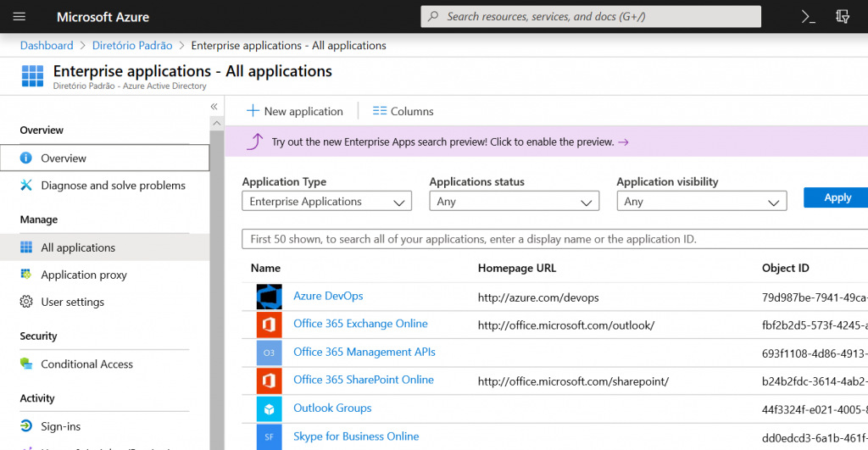The height and width of the screenshot is (450, 868).
Task: Click New application button
Action: click(x=295, y=111)
